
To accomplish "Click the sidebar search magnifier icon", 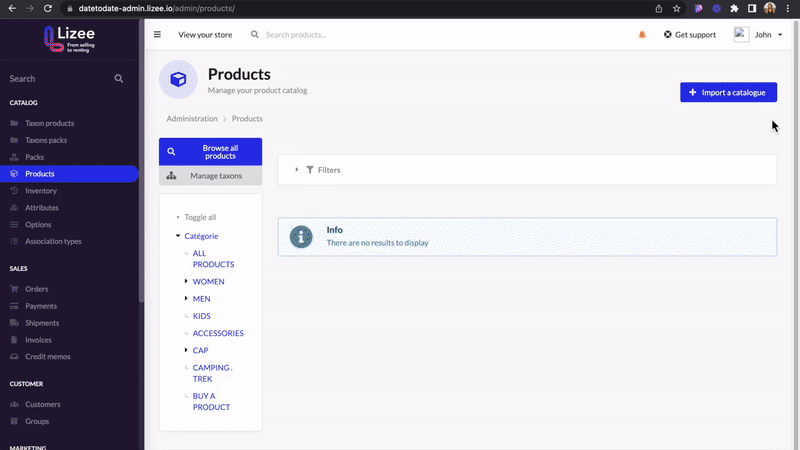I will [x=118, y=79].
